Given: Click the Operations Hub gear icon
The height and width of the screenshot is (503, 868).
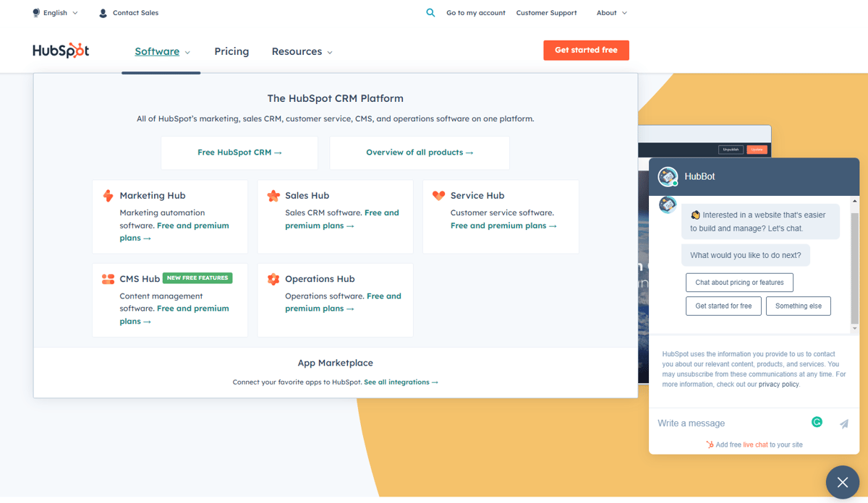Looking at the screenshot, I should tap(273, 279).
